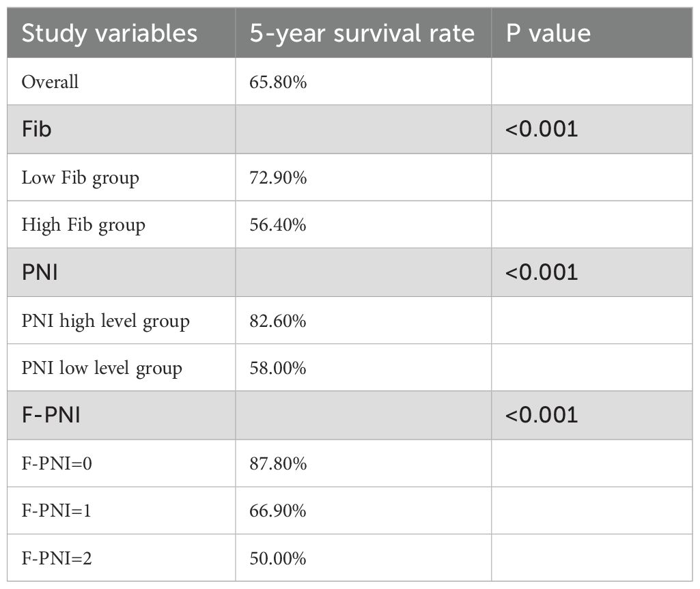Select the 50.00% value for F-PNI=2
This screenshot has height=589, width=700.
(278, 559)
